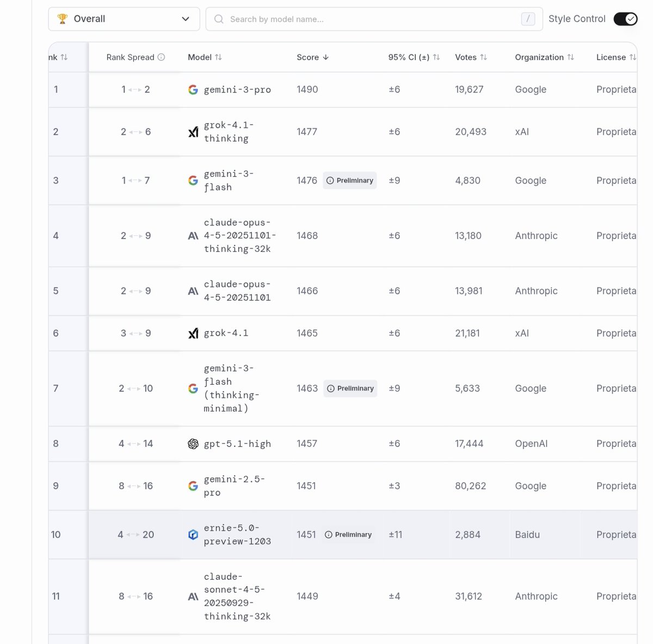Click the Google logo beside gemini-3-pro
Screen dimensions: 653x644
(193, 90)
